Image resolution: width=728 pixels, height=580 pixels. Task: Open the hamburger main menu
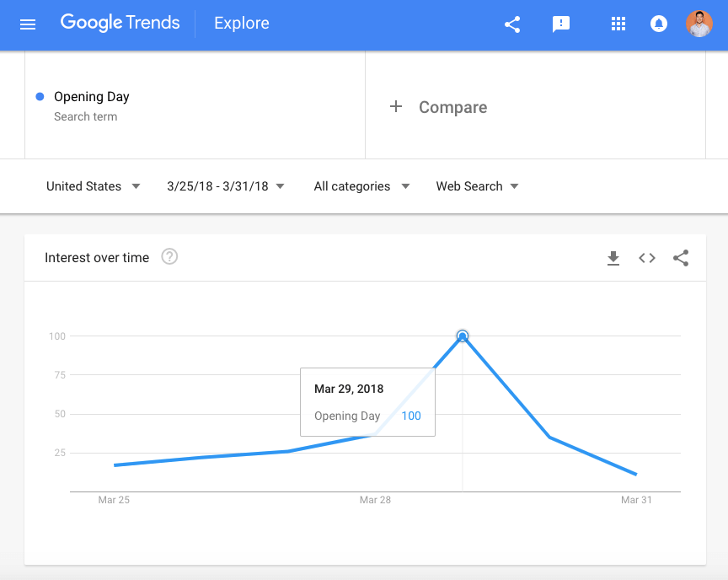[28, 24]
